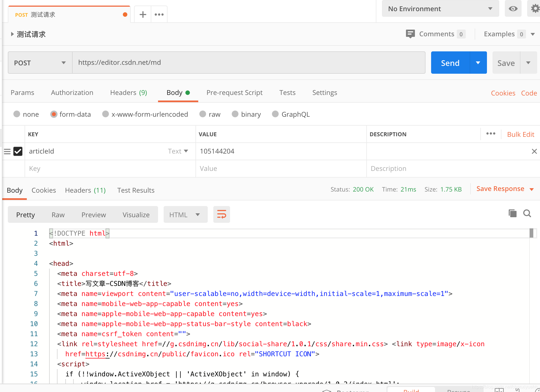Select the form-data body type
The height and width of the screenshot is (392, 540).
click(54, 114)
